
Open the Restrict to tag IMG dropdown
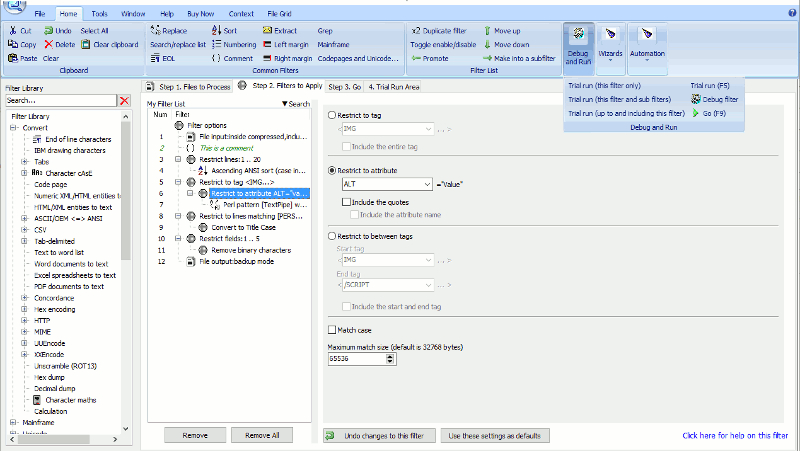(428, 129)
